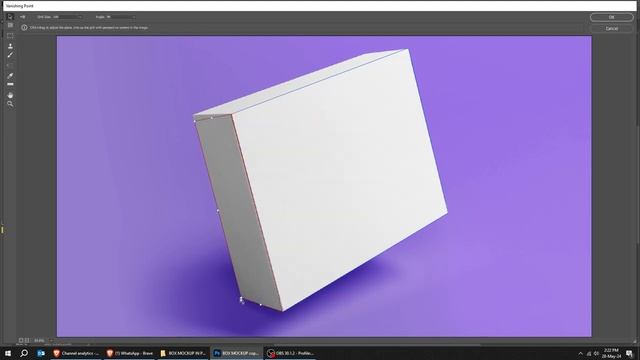Select the Brush tool

tap(10, 55)
